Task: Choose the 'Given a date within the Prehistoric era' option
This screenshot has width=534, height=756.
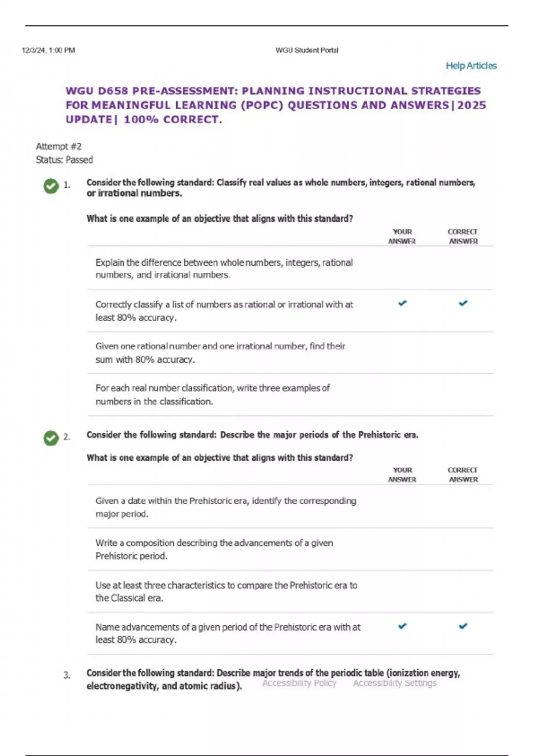Action: [226, 507]
